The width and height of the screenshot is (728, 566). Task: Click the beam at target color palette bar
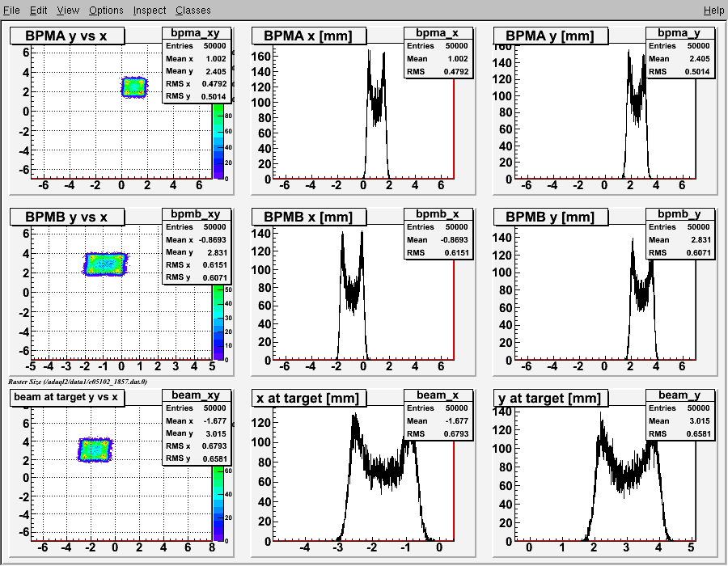218,504
